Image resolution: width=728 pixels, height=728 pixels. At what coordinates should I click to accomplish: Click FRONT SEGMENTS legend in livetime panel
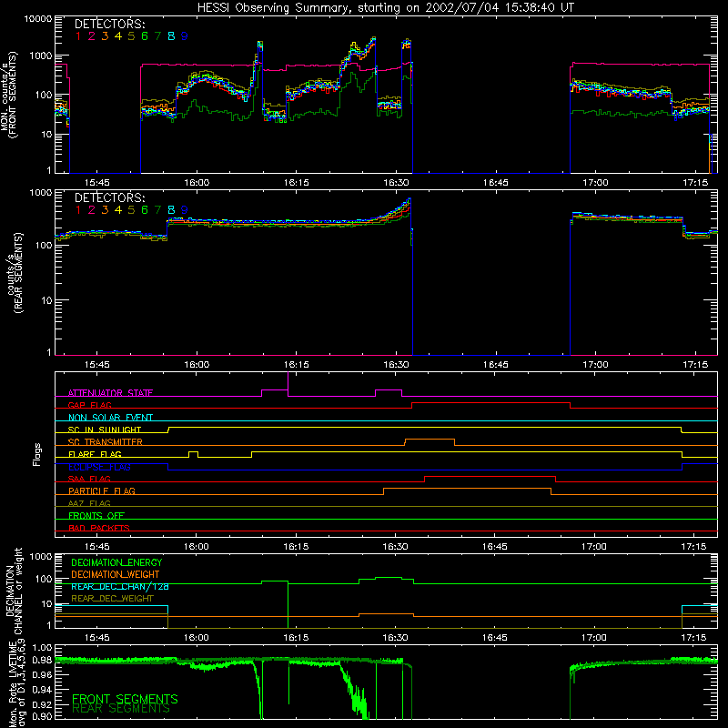pos(125,699)
